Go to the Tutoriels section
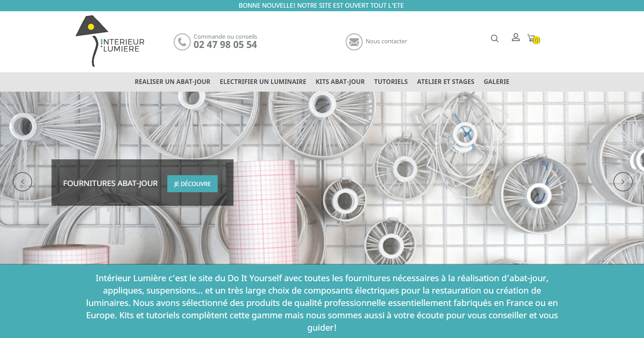 pyautogui.click(x=391, y=82)
